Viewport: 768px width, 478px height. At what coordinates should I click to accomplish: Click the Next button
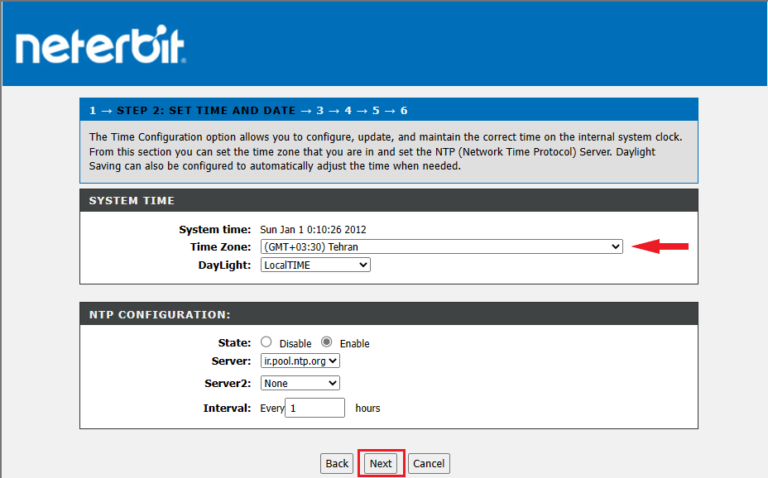click(380, 464)
